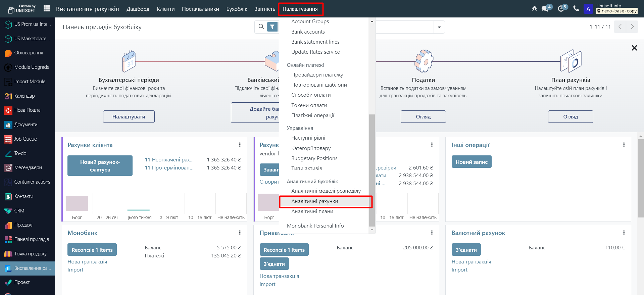Open the apps grid menu icon
644x295 pixels.
[47, 8]
